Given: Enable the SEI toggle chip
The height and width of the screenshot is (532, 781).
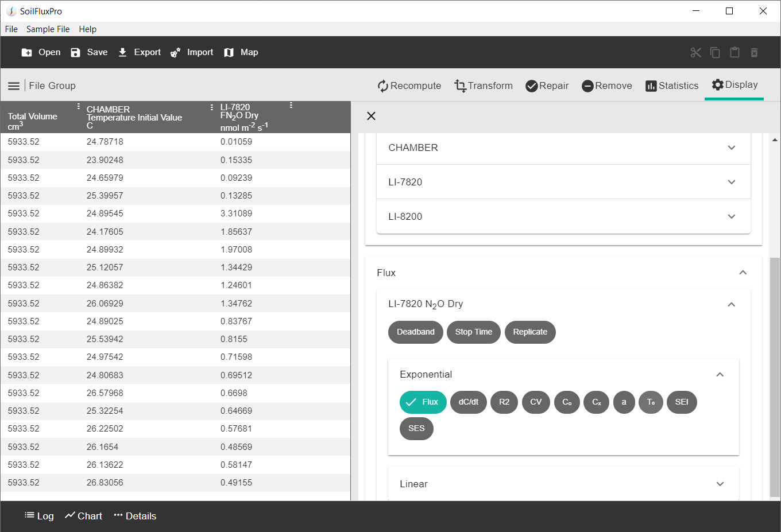Looking at the screenshot, I should tap(682, 402).
